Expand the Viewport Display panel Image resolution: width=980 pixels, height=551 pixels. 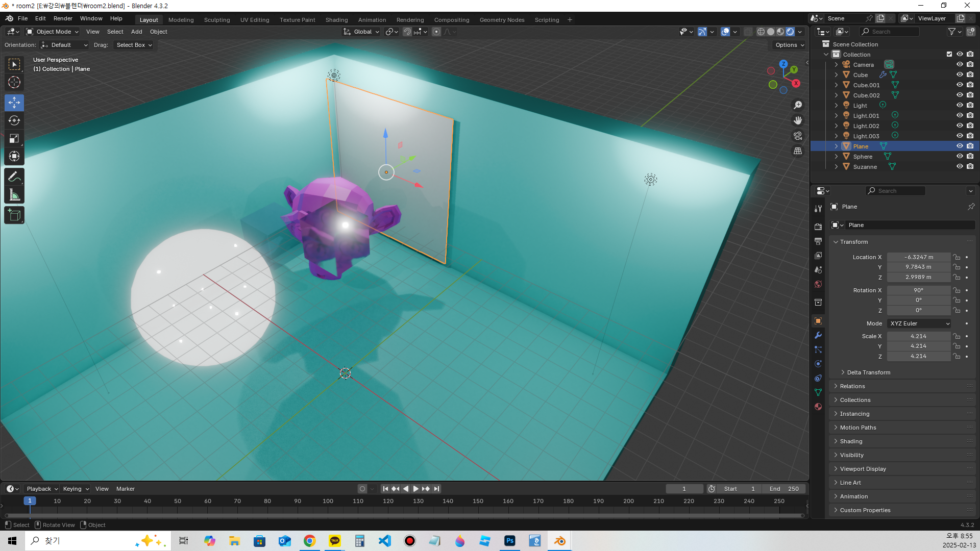[863, 469]
